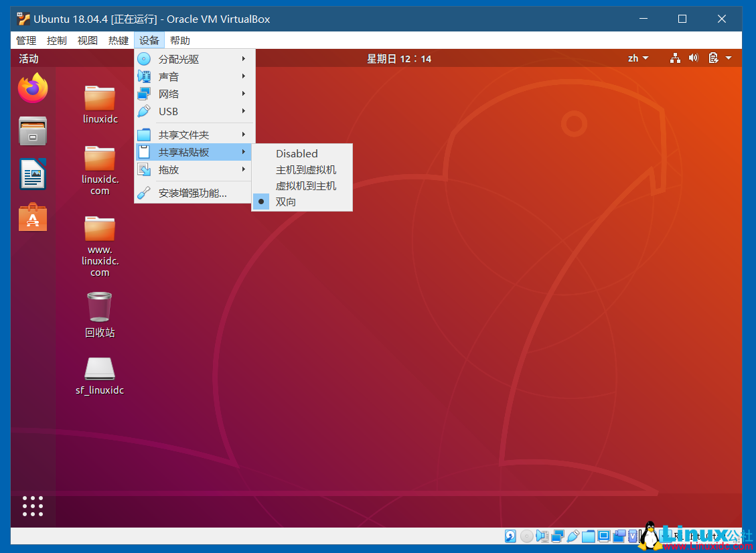756x553 pixels.
Task: Open the 管理 menu
Action: [25, 40]
